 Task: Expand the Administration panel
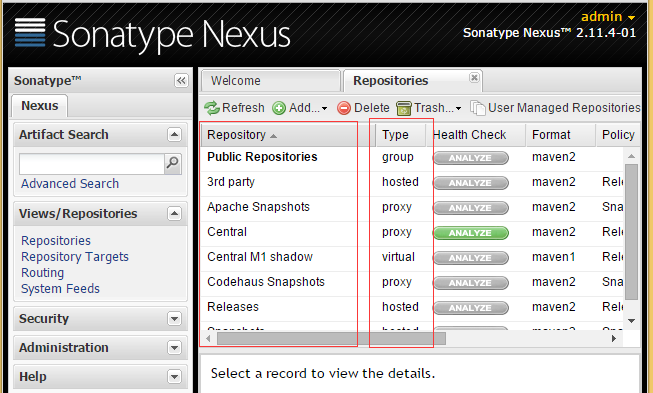174,348
